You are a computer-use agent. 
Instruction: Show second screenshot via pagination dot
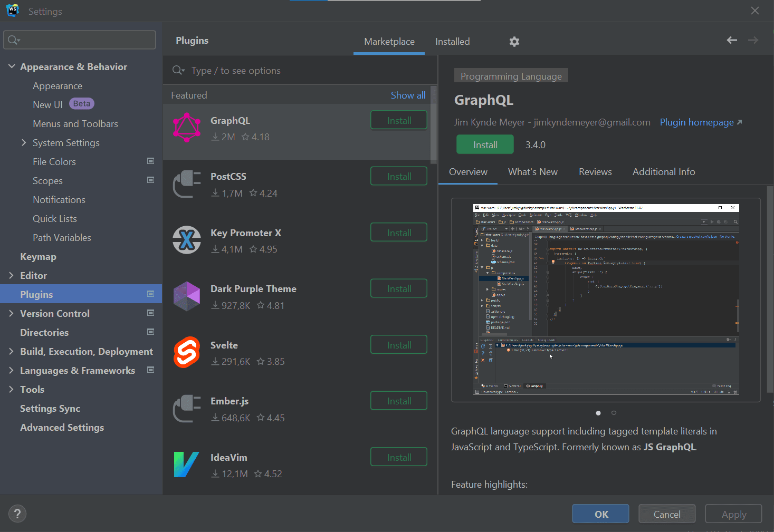614,413
